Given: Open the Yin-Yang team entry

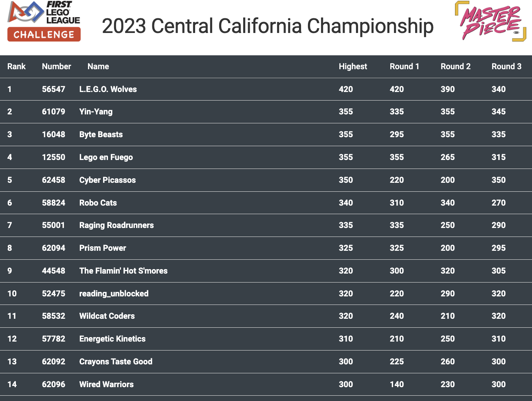Looking at the screenshot, I should 96,112.
